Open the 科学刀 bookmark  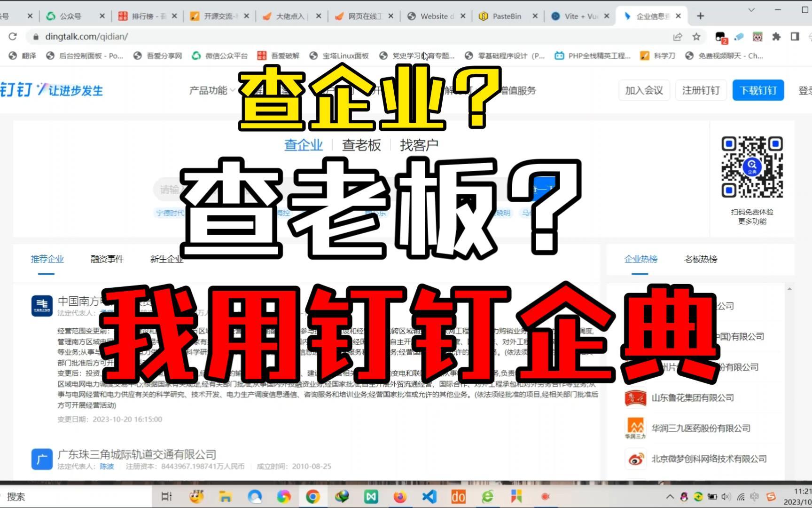coord(658,56)
